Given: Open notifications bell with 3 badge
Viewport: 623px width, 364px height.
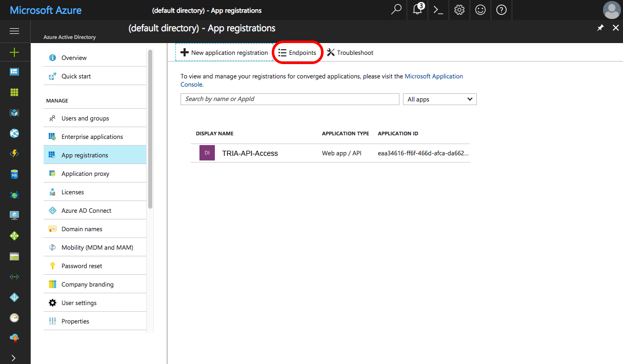Looking at the screenshot, I should point(418,9).
